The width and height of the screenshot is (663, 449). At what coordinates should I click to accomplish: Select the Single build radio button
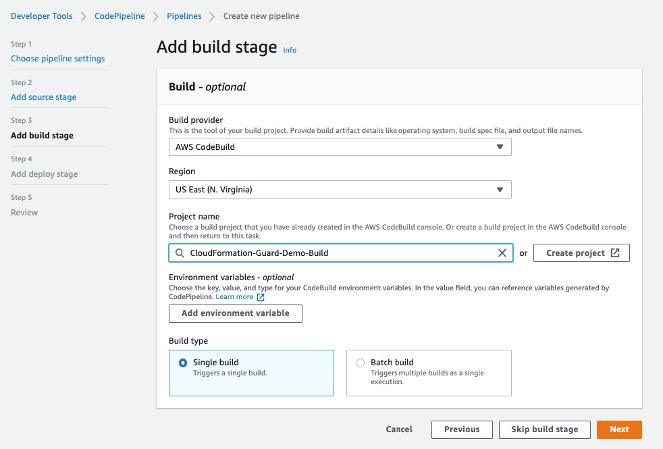183,363
